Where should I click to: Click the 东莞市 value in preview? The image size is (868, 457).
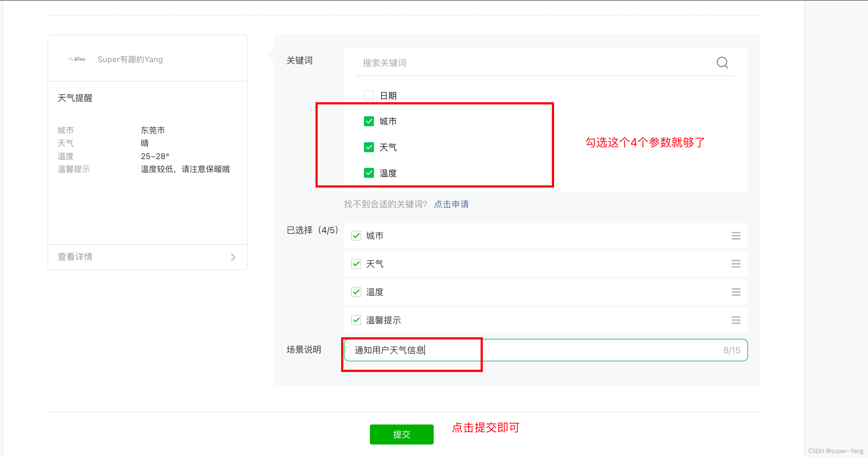pyautogui.click(x=153, y=130)
